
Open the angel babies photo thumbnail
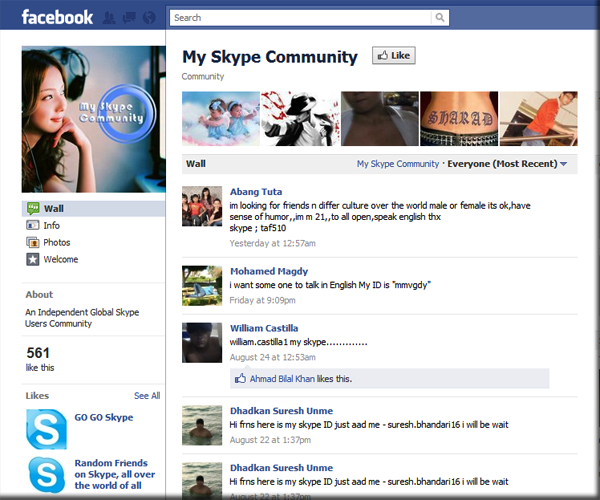221,119
